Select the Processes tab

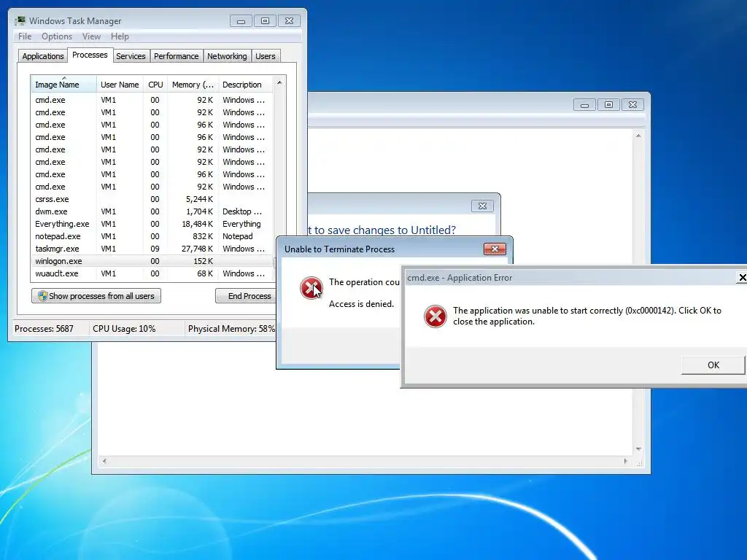tap(90, 55)
